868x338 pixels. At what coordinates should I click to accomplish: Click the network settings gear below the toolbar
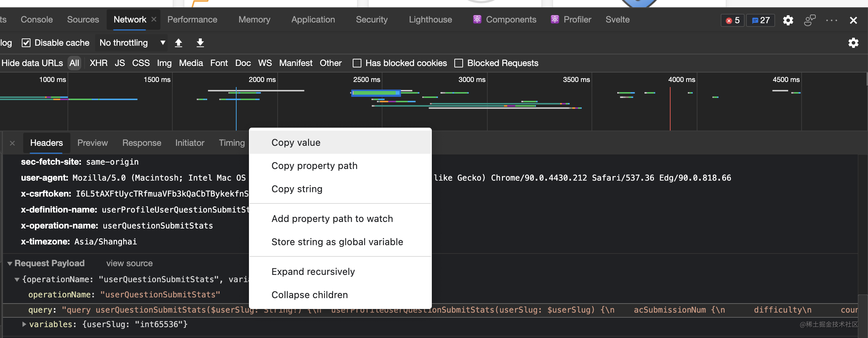point(853,43)
